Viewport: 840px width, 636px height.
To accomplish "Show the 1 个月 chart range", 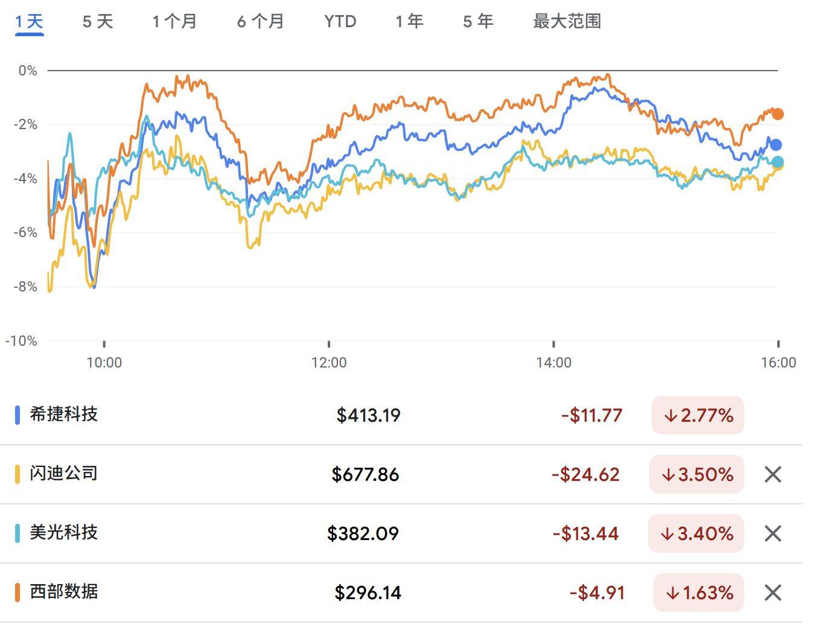I will pyautogui.click(x=174, y=22).
